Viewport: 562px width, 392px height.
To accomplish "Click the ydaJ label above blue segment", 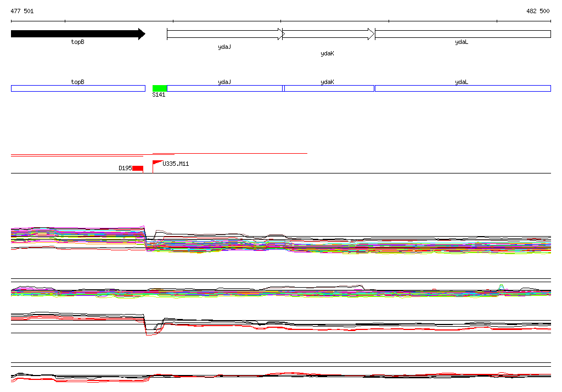I will coord(224,82).
